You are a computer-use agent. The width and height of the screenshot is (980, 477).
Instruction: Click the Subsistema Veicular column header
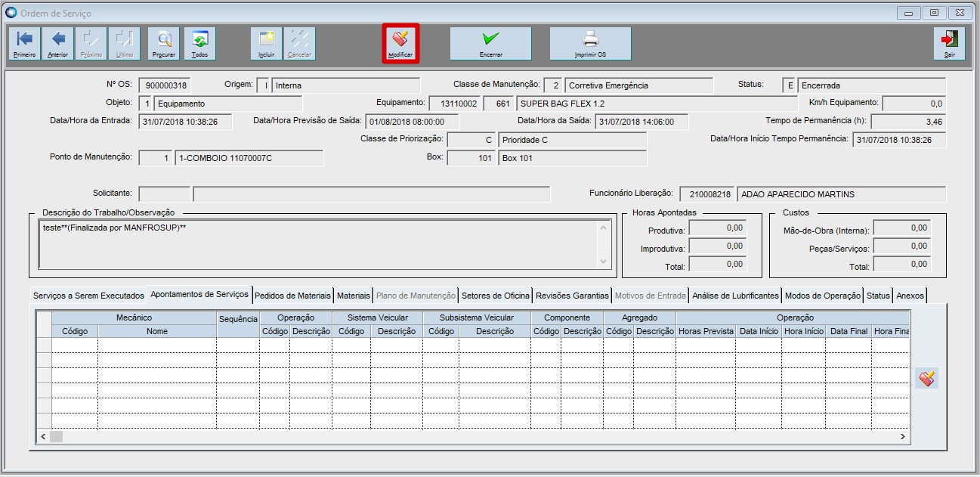[x=477, y=318]
